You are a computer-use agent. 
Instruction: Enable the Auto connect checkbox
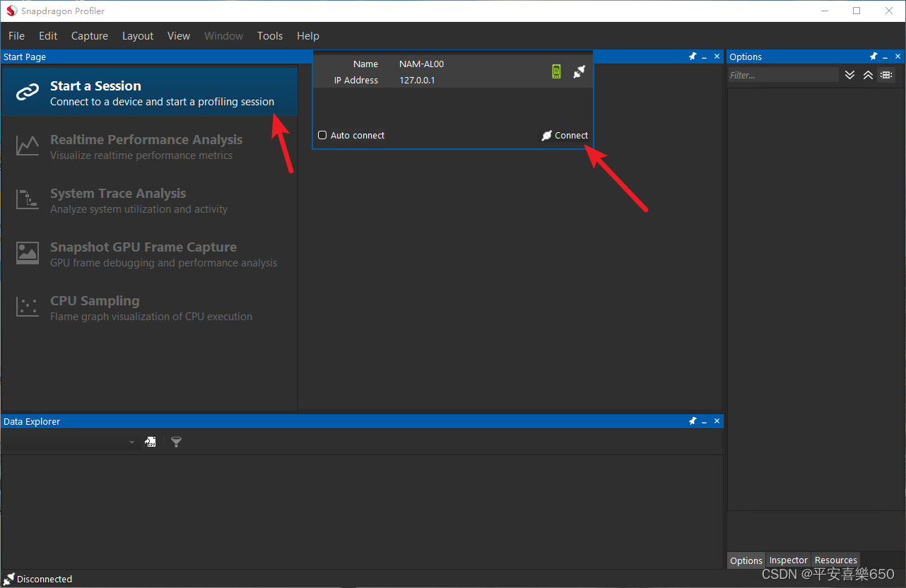coord(322,135)
